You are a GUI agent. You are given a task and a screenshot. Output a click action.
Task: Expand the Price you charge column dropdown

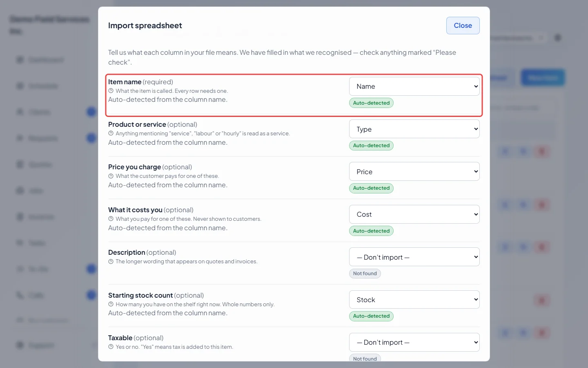pyautogui.click(x=414, y=172)
